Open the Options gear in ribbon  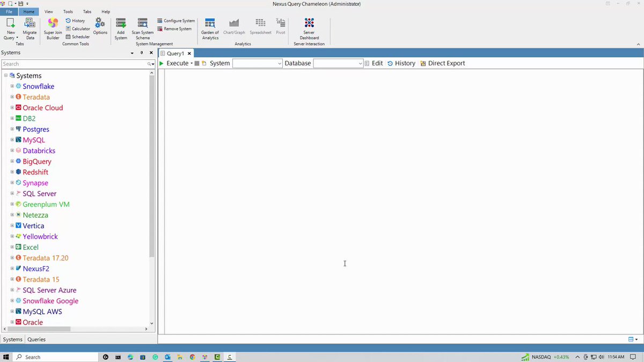point(100,26)
